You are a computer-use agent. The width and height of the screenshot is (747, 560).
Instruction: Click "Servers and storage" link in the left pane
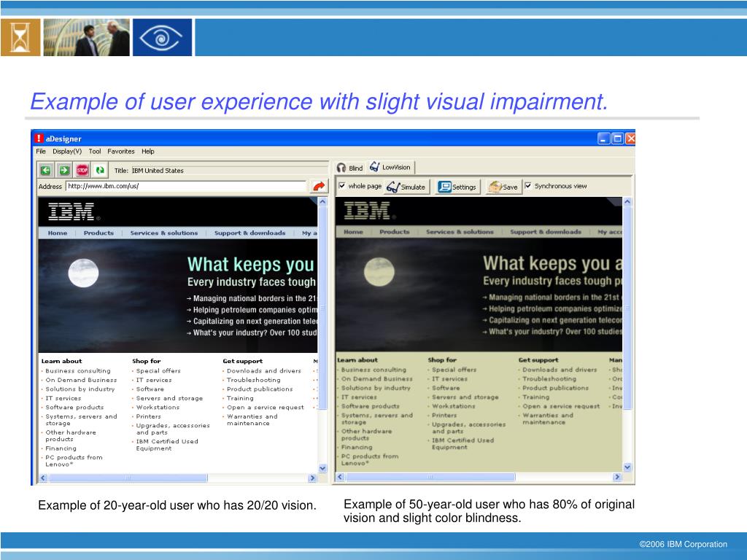[x=169, y=398]
